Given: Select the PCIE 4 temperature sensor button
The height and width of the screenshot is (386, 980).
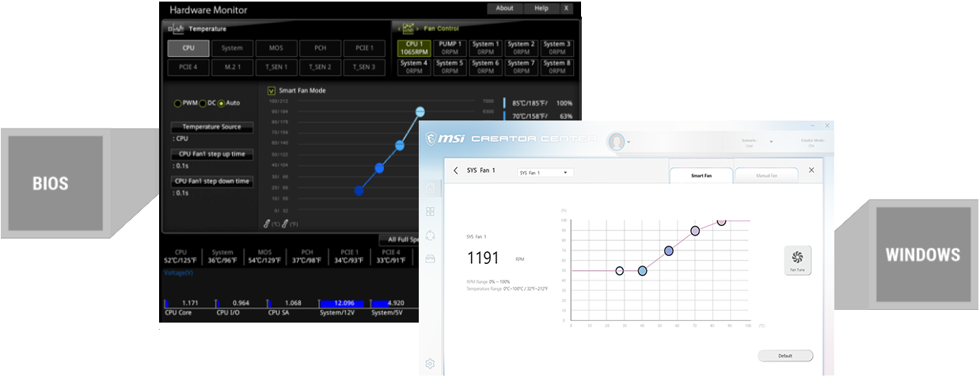Looking at the screenshot, I should click(x=188, y=67).
